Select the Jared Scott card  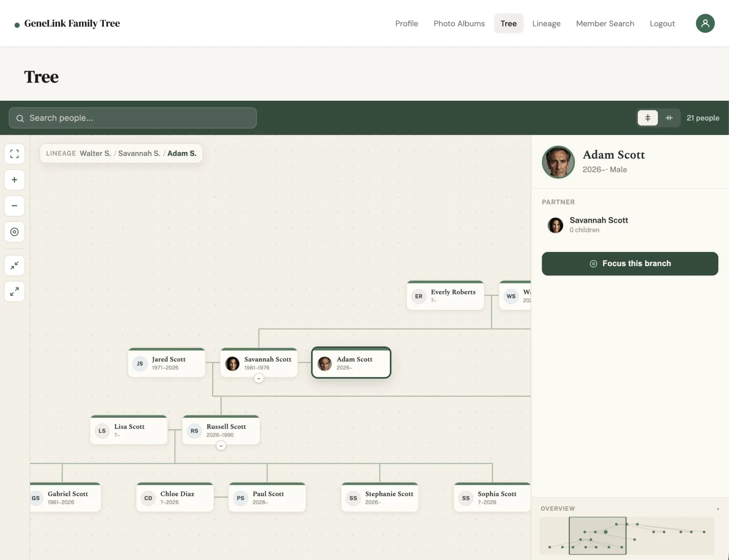point(167,363)
